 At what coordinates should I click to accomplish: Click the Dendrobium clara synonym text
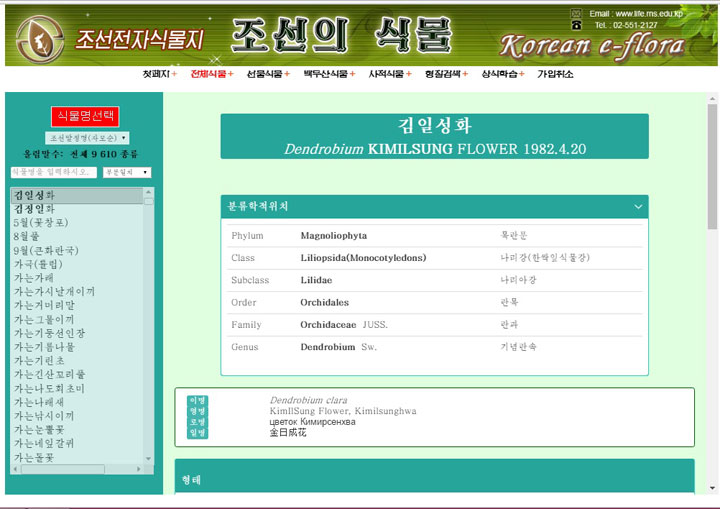click(x=309, y=400)
